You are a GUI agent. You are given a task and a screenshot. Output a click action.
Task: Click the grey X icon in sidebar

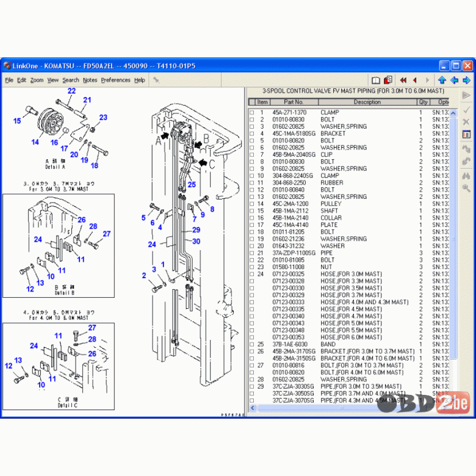coord(466,121)
